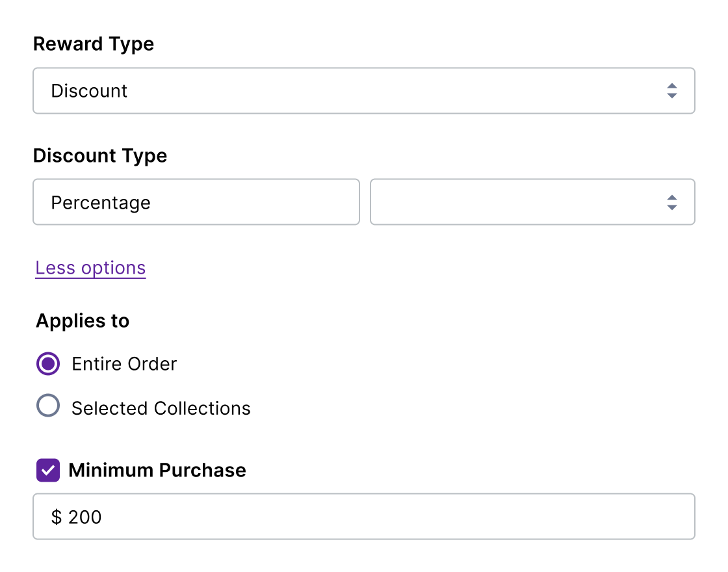
Task: Click the Reward Type heading text
Action: point(94,45)
